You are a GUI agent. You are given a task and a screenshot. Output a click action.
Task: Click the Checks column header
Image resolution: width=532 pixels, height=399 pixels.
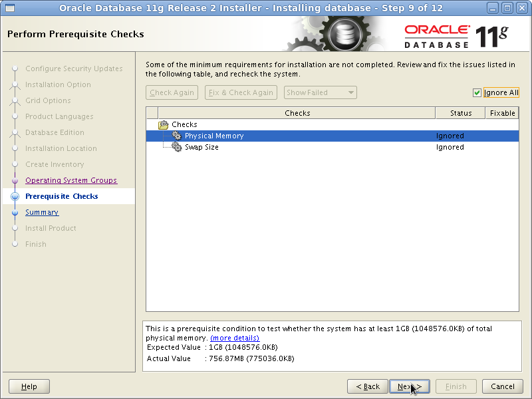point(297,113)
